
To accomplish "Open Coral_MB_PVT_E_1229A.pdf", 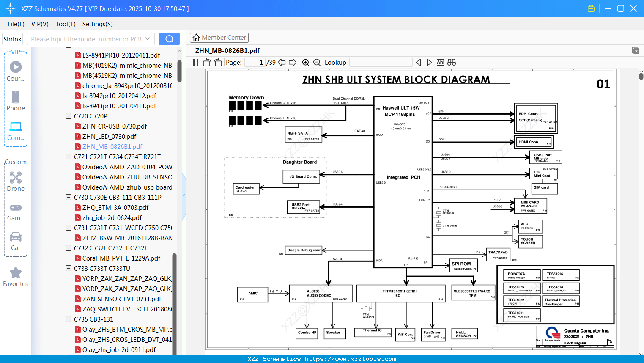I will [121, 258].
